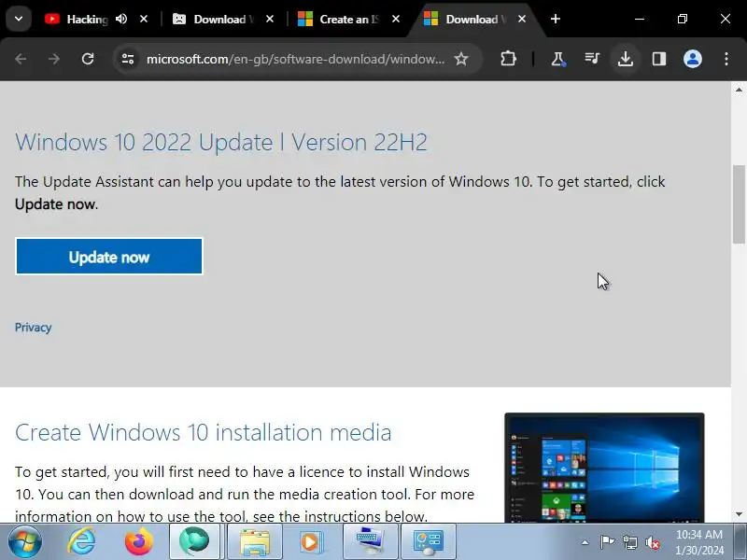Open the Windows Start menu
Viewport: 747px width, 560px height.
pos(24,542)
